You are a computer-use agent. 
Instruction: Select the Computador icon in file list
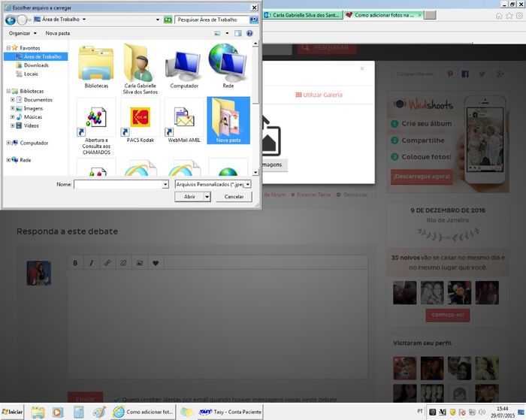pos(184,69)
